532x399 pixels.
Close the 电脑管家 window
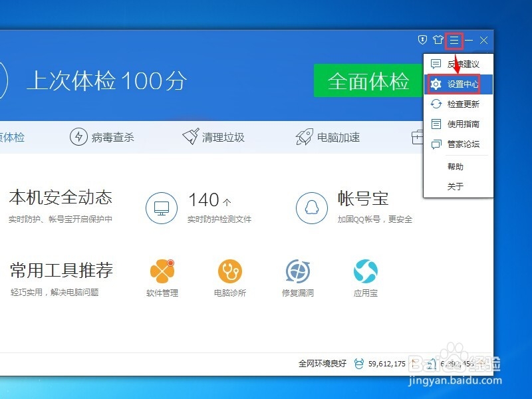pyautogui.click(x=484, y=41)
